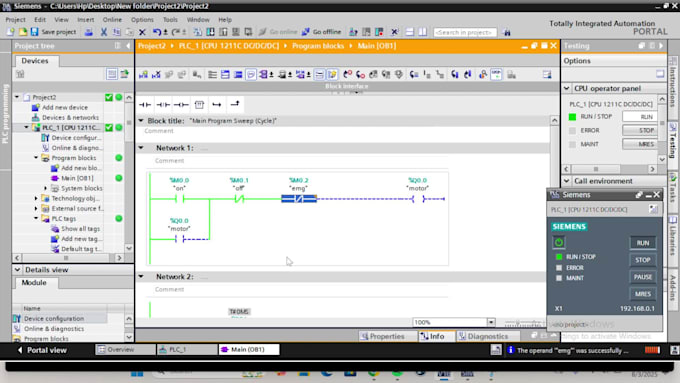Click the project tree horizontal scrollbar

click(68, 258)
